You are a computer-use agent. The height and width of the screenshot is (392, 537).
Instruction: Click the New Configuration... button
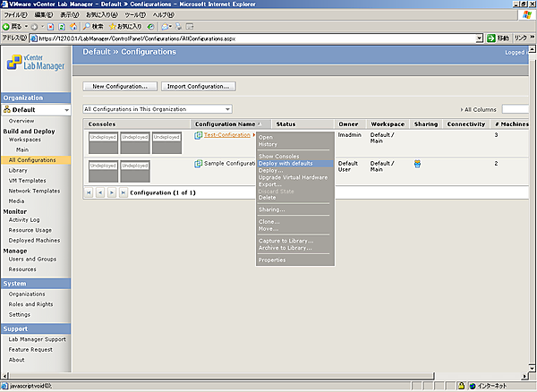point(121,87)
